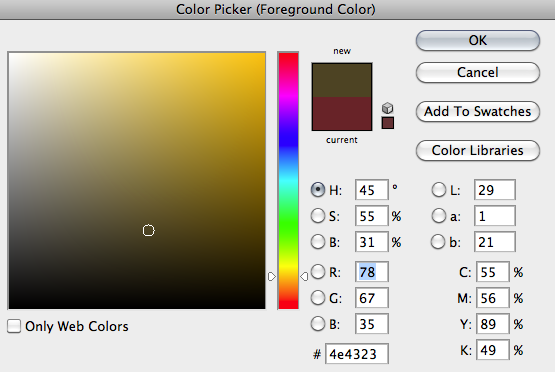Click the left hue slider arrow
This screenshot has width=555, height=372.
pyautogui.click(x=271, y=276)
